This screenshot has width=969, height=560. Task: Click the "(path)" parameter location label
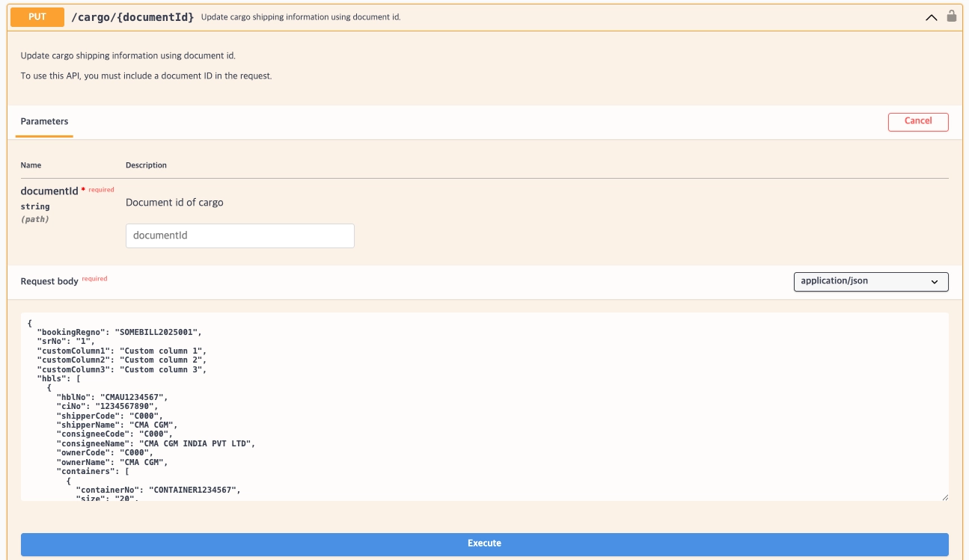(x=34, y=220)
